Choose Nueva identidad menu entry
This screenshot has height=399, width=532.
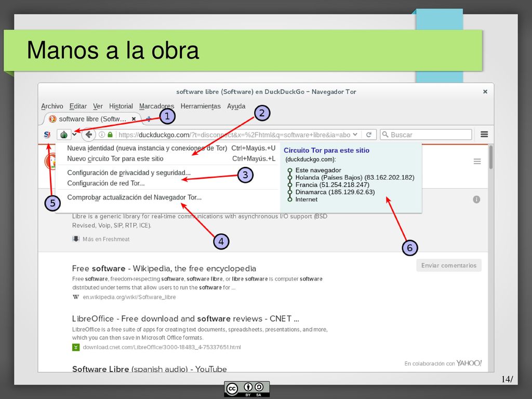coord(168,148)
